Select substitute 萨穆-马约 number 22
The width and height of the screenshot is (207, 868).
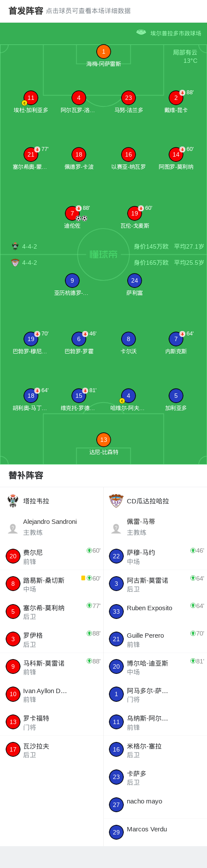(155, 557)
